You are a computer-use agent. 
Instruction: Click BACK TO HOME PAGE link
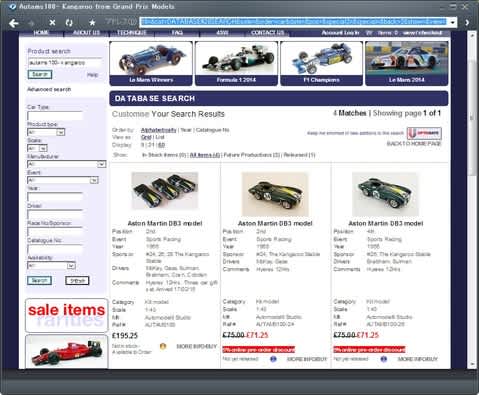click(414, 144)
